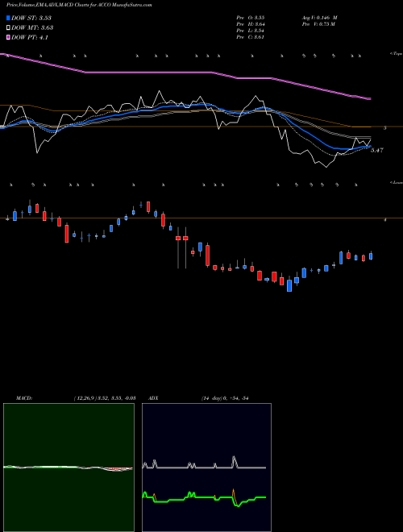Screen dimensions: 403x532
Task: Click the magenta DOW PT legend swatch
Action: point(9,37)
